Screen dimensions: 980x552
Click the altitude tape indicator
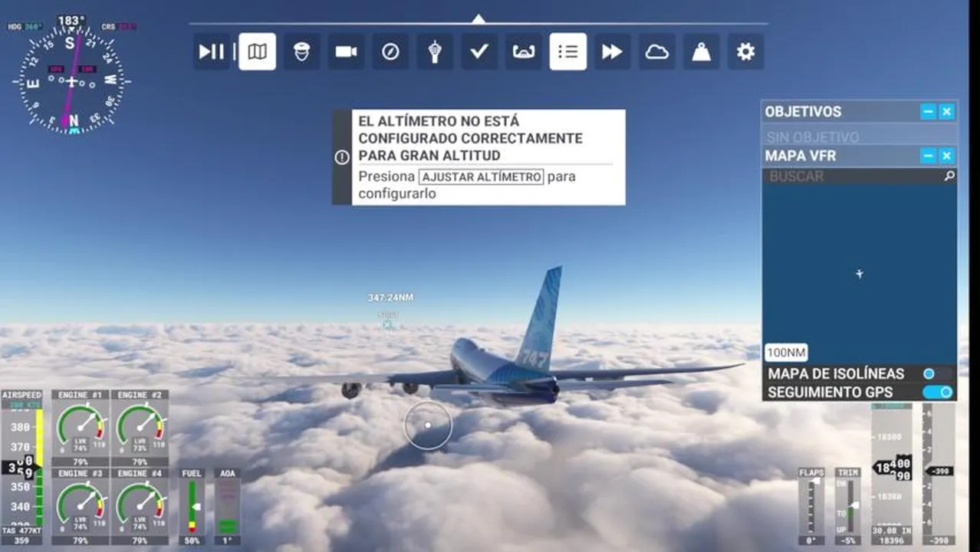tap(892, 466)
